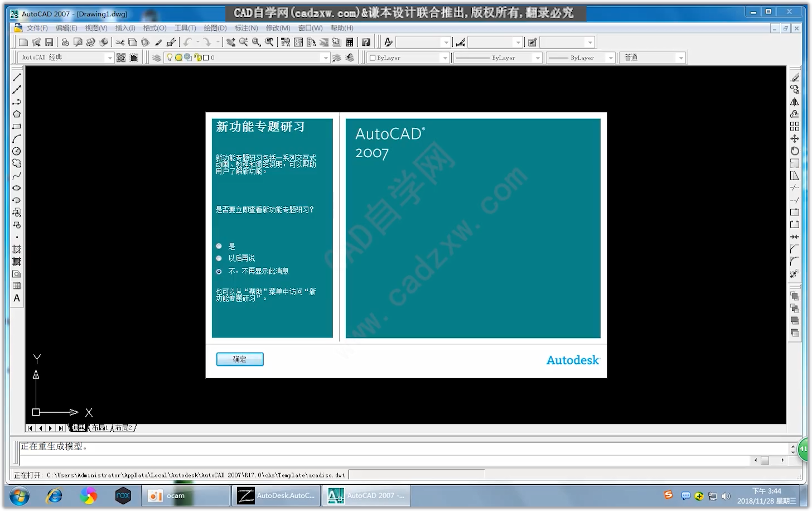
Task: Open the table style dropdown
Action: click(590, 42)
